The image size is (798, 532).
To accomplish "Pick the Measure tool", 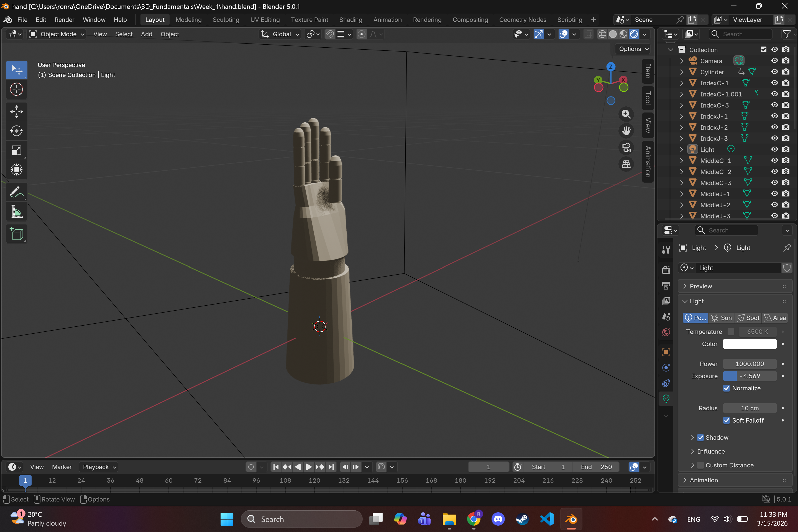I will pyautogui.click(x=17, y=211).
